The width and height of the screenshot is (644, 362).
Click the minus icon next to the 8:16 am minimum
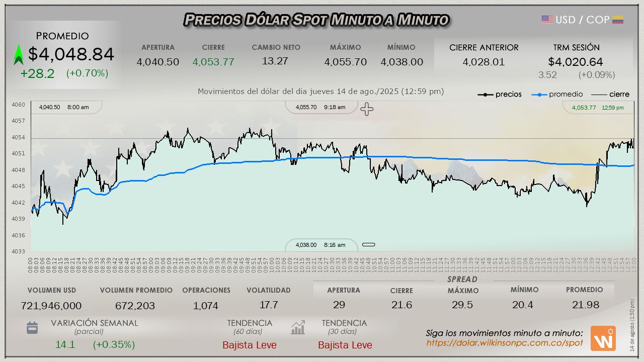(x=369, y=245)
